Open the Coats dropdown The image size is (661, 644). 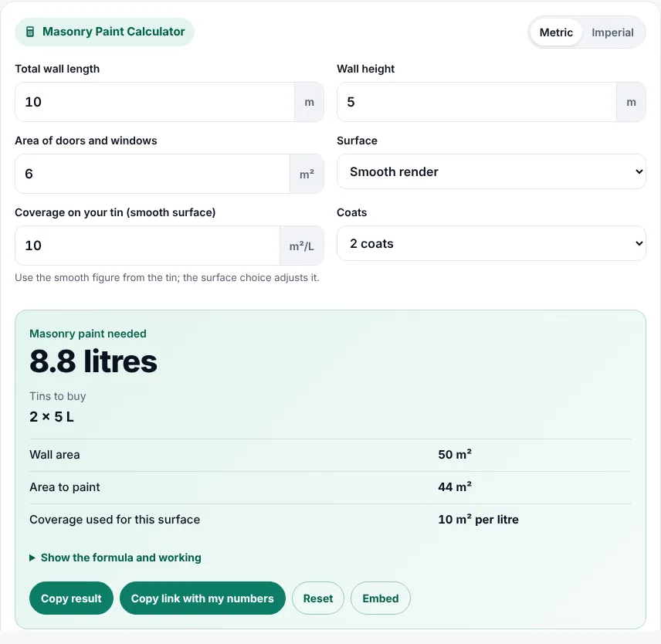(x=491, y=243)
